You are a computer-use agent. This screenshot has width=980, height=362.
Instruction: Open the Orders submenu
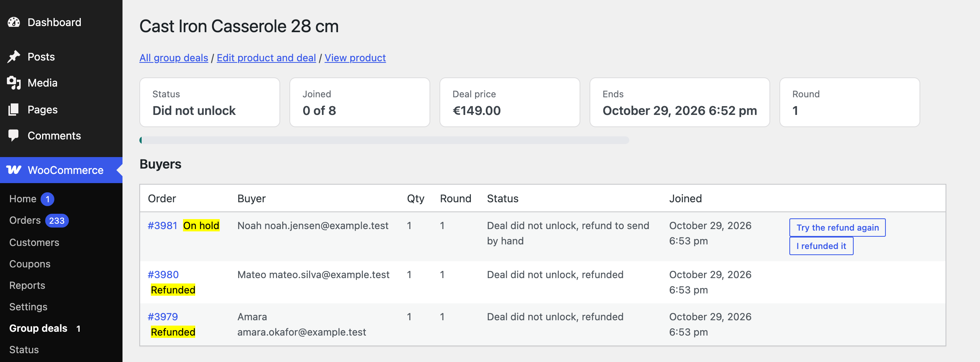(25, 220)
